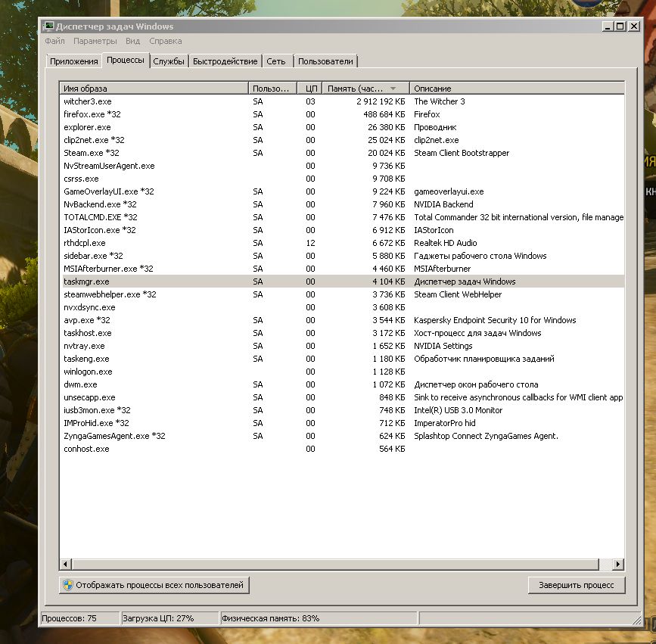Select the clip2net.exe *32 process
Viewport: 656px width, 644px height.
342,140
